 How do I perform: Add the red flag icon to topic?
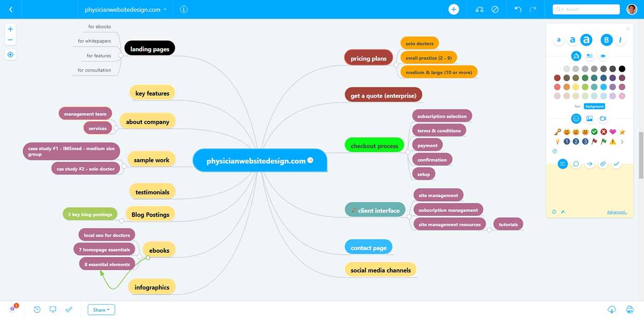tap(594, 142)
